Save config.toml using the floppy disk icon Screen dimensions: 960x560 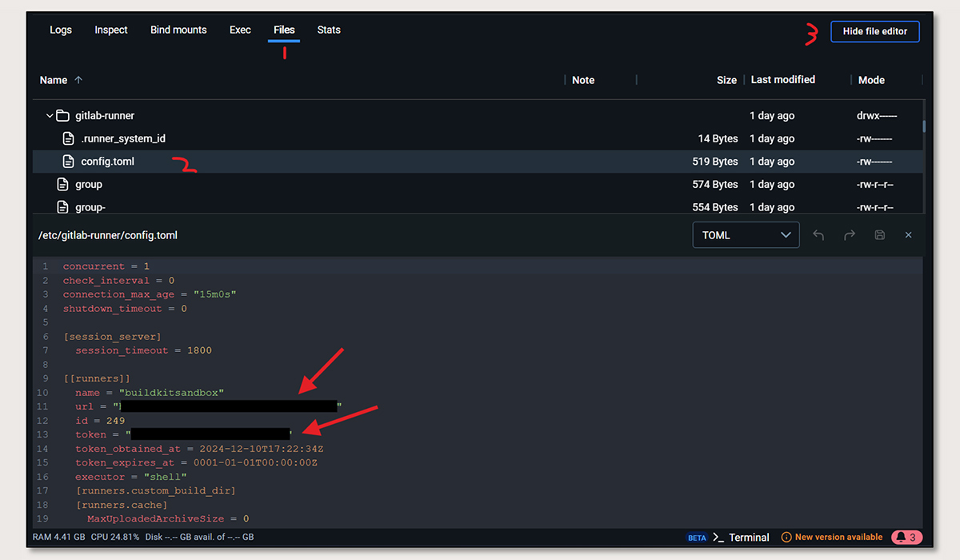[879, 234]
